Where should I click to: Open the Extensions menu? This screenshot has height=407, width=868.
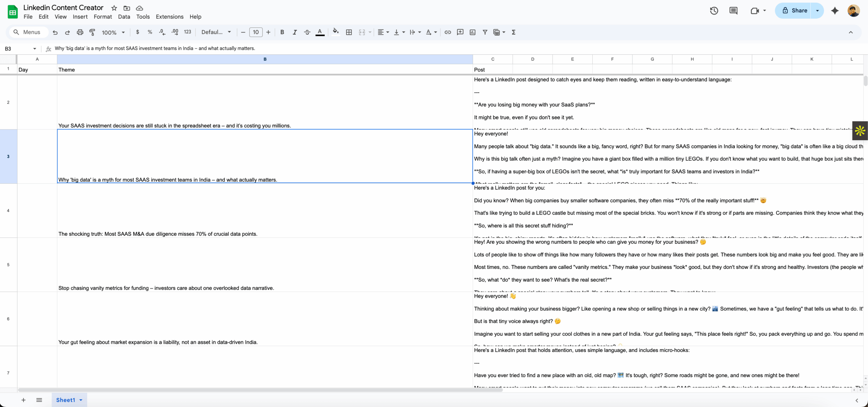point(169,17)
